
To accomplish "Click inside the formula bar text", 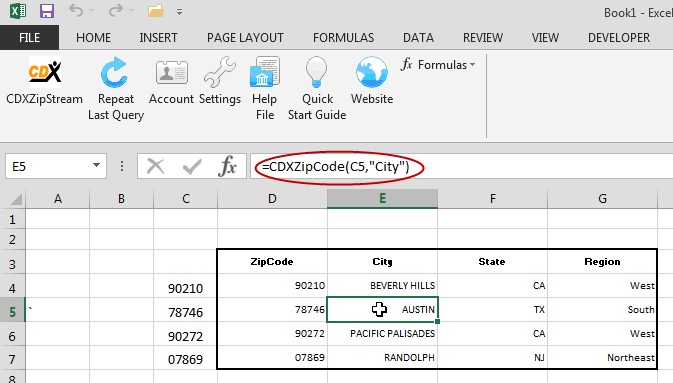I will click(336, 167).
